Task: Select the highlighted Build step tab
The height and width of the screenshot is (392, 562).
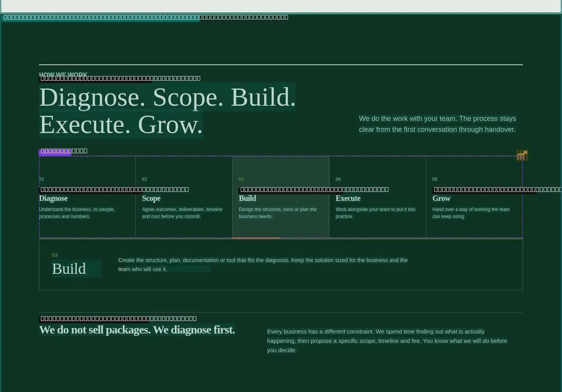Action: (281, 197)
